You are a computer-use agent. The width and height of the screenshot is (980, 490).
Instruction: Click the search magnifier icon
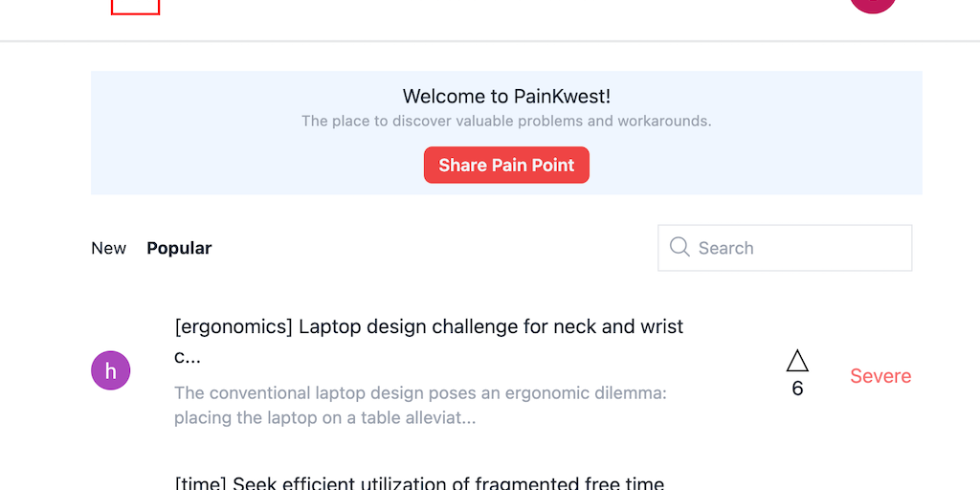point(679,248)
